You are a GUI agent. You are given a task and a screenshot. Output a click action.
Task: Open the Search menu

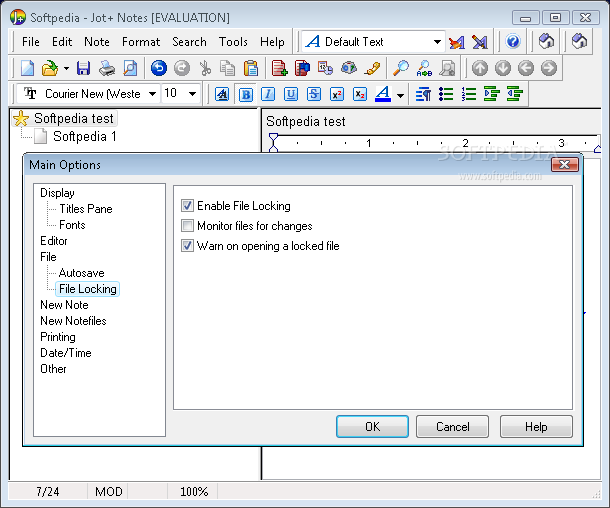189,42
